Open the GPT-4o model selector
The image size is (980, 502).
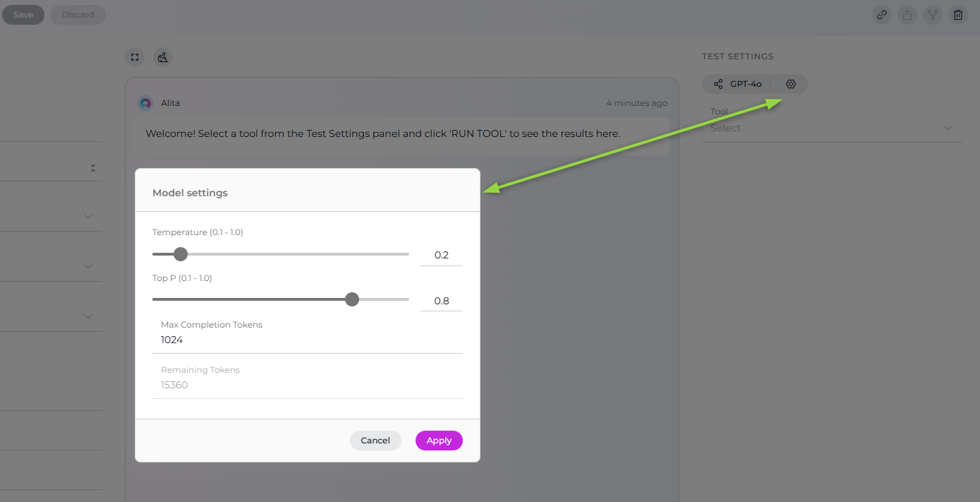[738, 84]
